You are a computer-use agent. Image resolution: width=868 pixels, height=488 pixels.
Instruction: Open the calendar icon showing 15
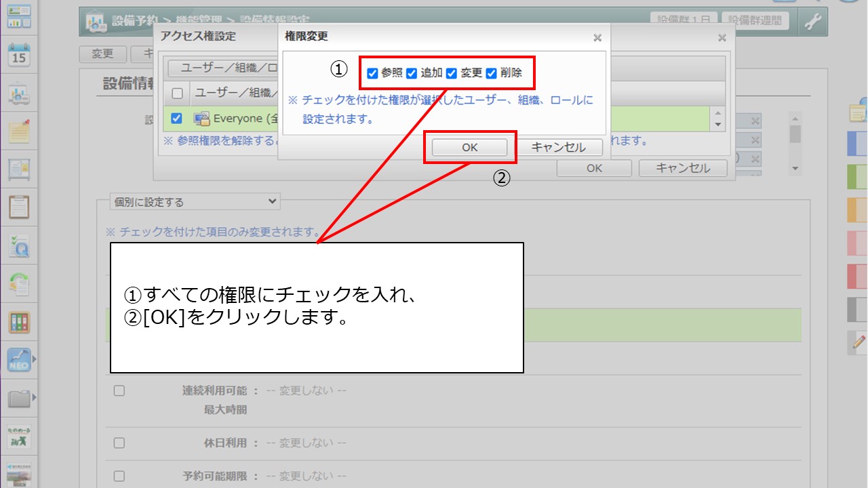(19, 55)
